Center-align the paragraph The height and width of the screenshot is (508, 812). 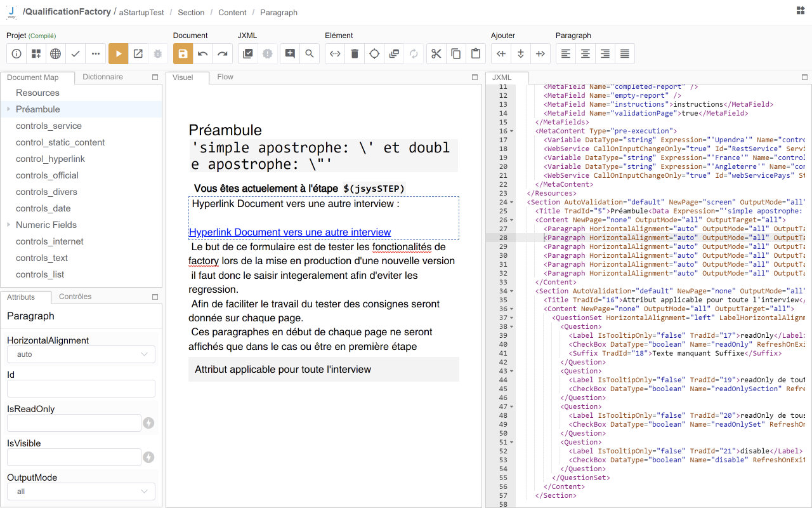[x=585, y=53]
